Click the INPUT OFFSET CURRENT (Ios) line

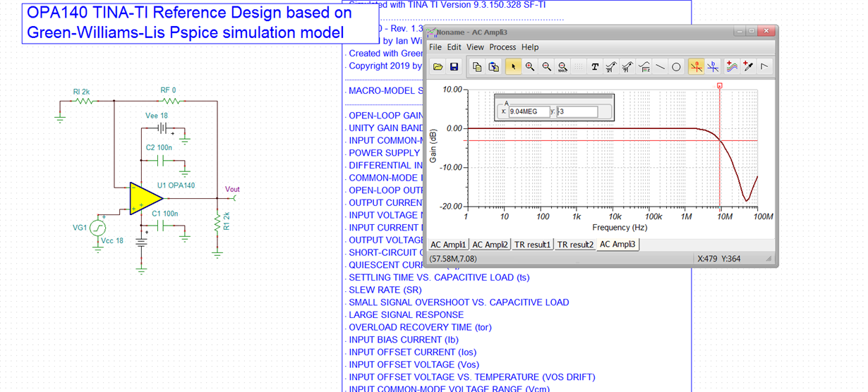coord(412,353)
